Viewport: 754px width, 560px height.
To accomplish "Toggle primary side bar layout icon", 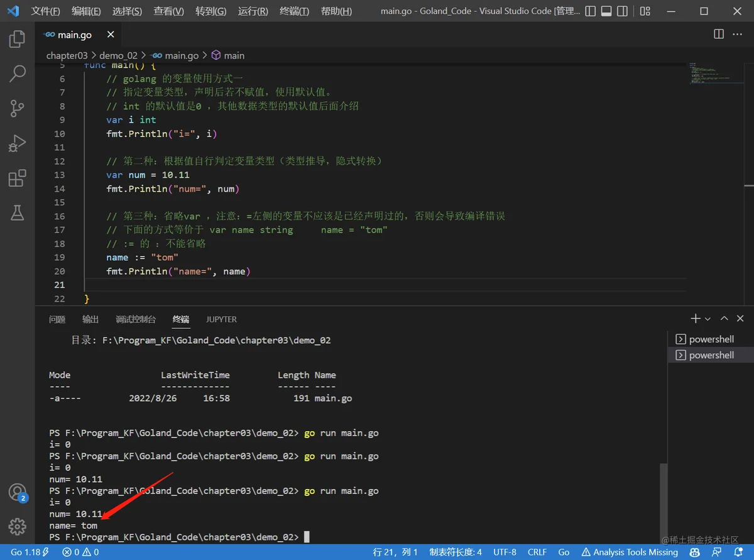I will (x=590, y=11).
